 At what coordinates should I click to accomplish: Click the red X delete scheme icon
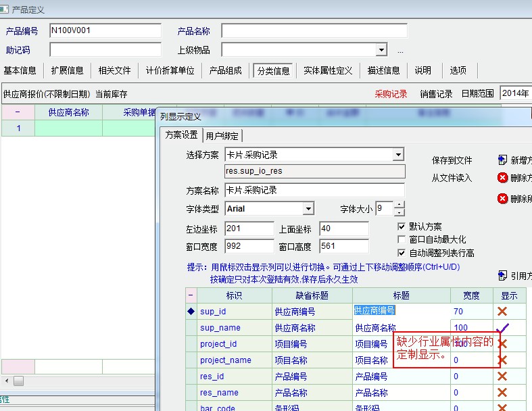click(502, 178)
